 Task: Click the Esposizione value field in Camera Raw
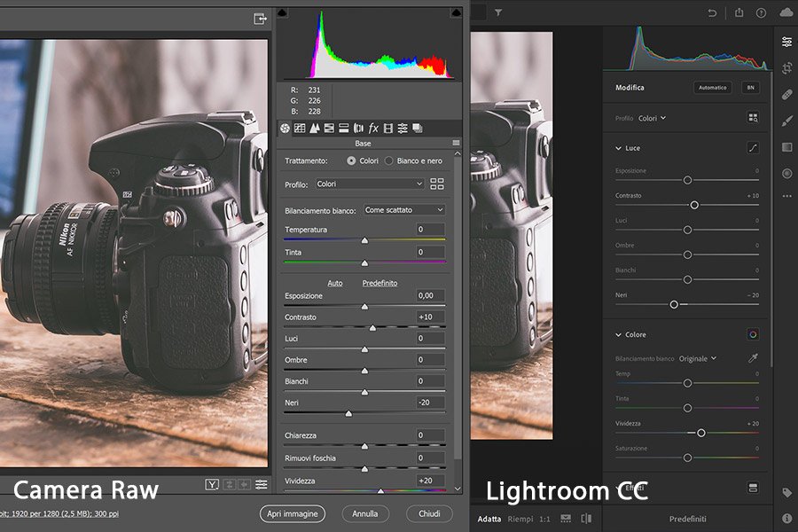click(430, 295)
